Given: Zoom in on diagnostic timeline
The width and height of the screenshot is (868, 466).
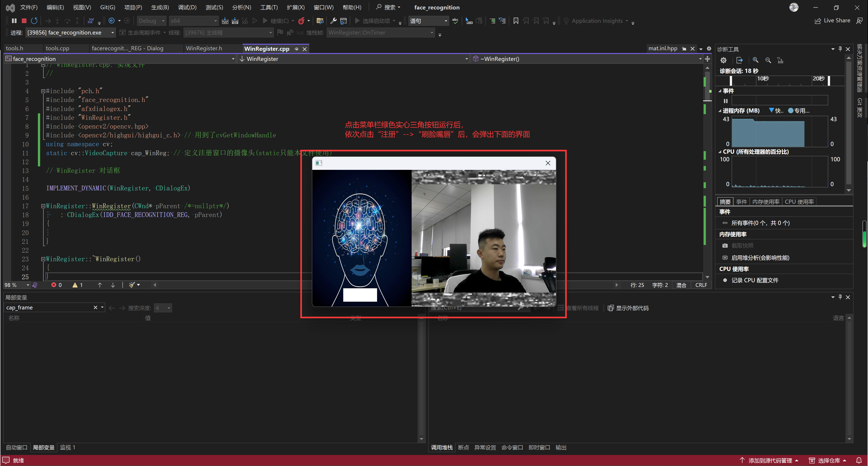Looking at the screenshot, I should point(756,60).
